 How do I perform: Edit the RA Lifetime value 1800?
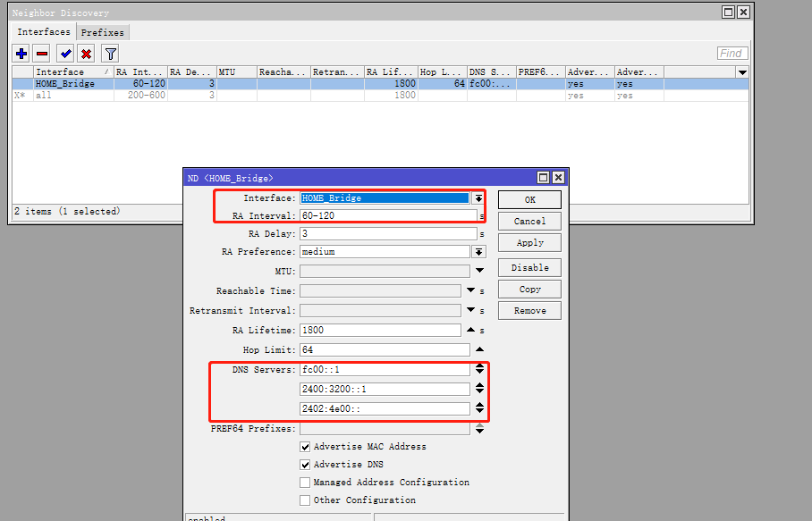[x=380, y=330]
